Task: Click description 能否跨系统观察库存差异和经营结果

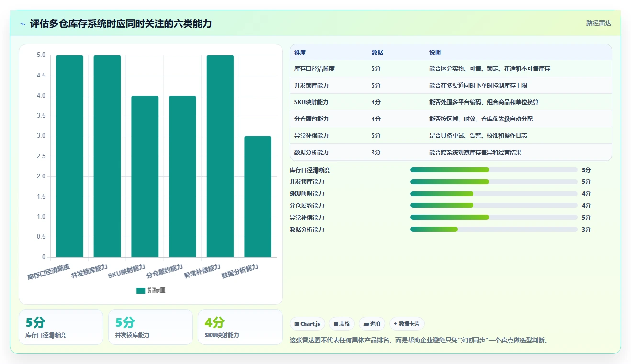Action: [x=475, y=153]
